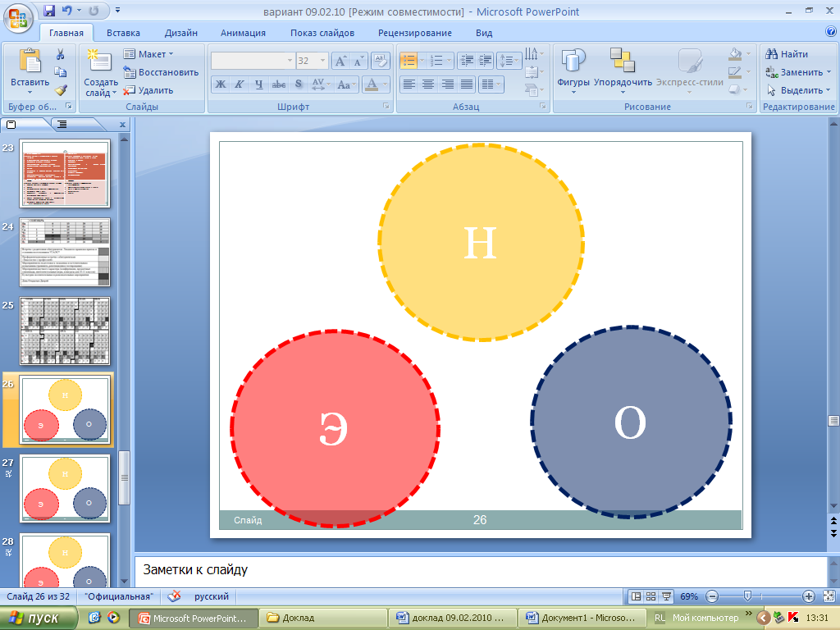Open the Windows пуск start menu

pos(39,619)
